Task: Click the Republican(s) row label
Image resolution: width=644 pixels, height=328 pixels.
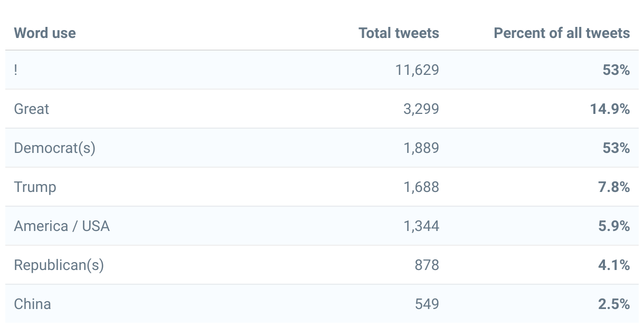Action: click(x=59, y=265)
